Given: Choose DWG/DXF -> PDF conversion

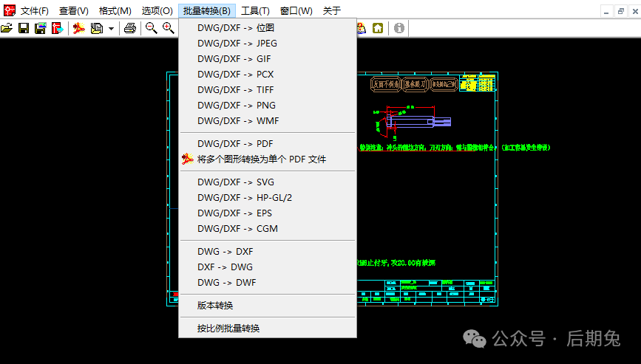Looking at the screenshot, I should pyautogui.click(x=268, y=144).
